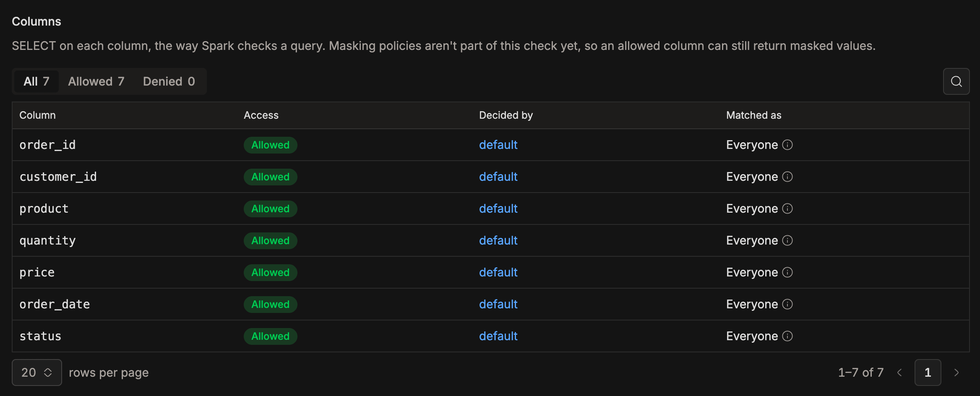Click the order_id column name

pyautogui.click(x=47, y=145)
